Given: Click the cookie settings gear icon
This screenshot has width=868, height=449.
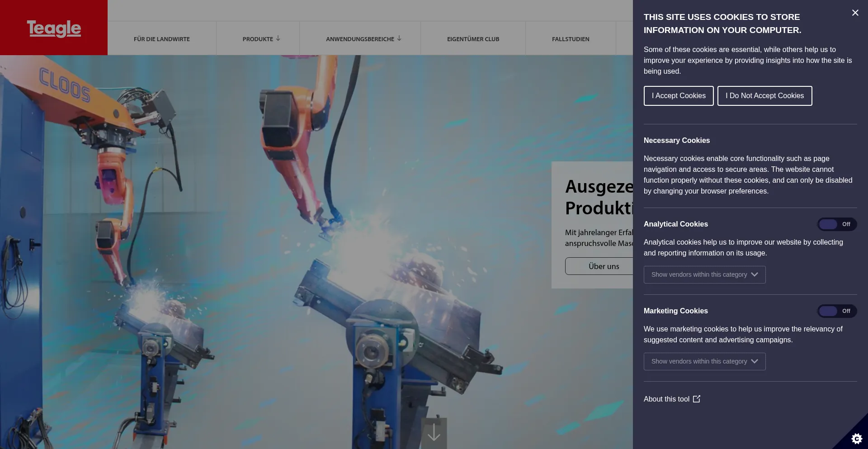Looking at the screenshot, I should point(856,438).
